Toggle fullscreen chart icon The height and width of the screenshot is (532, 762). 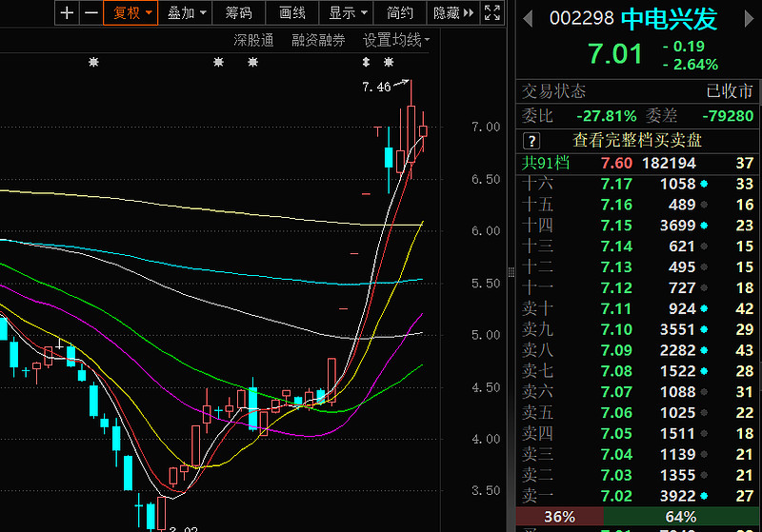pos(492,12)
